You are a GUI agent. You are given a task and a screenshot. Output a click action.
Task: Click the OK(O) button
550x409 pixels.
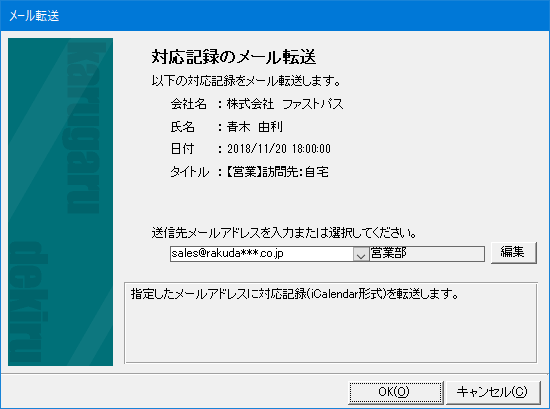pyautogui.click(x=396, y=392)
